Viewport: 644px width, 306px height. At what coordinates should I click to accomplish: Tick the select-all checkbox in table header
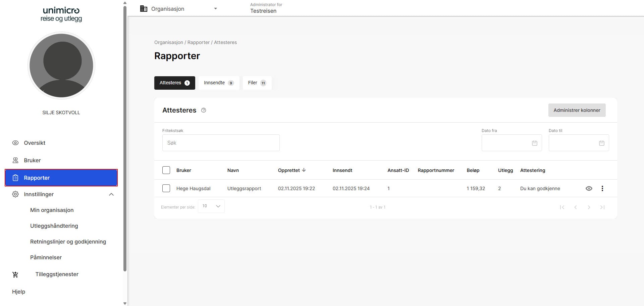coord(166,170)
